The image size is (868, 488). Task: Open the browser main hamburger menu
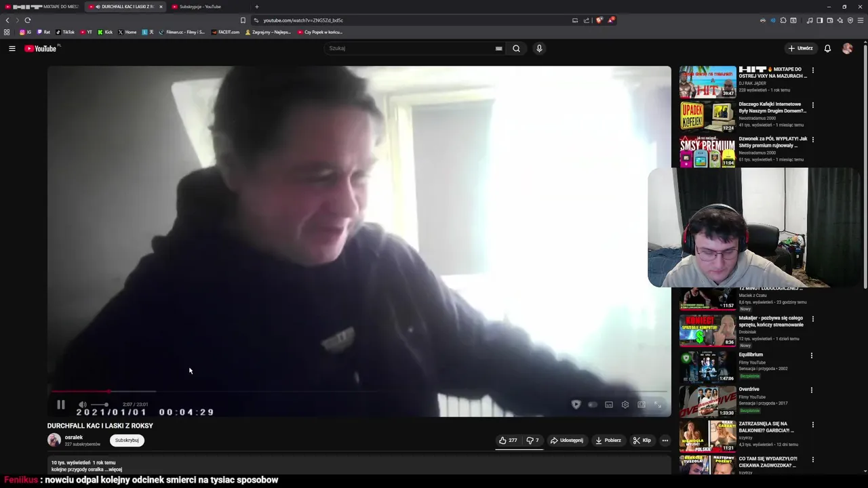click(x=861, y=20)
